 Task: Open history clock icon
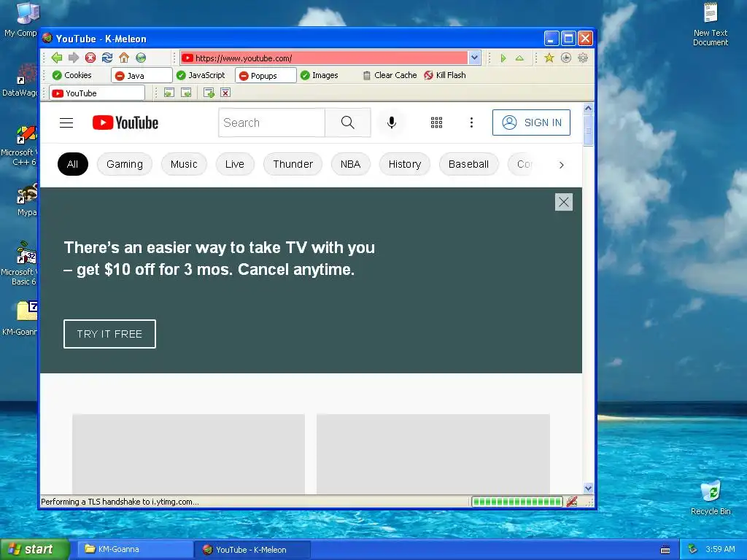565,58
